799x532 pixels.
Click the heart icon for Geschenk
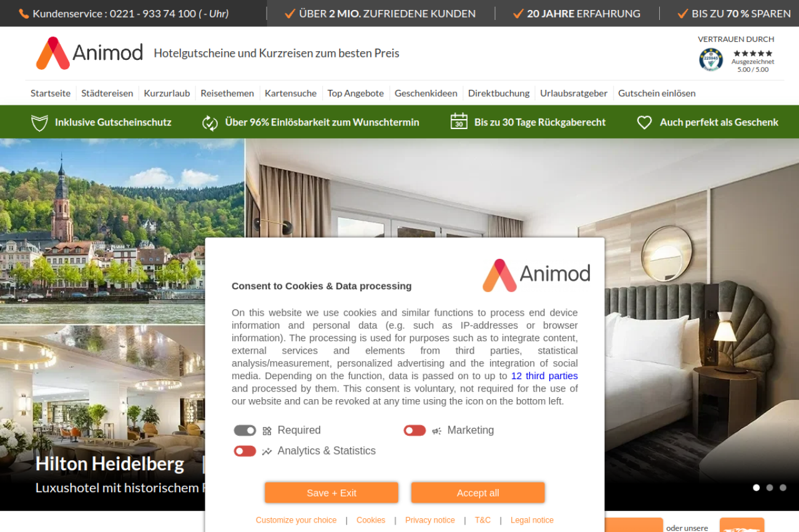[644, 122]
